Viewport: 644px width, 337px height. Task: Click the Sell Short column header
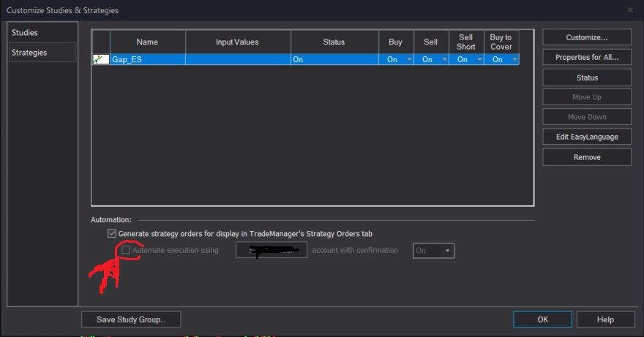click(466, 42)
